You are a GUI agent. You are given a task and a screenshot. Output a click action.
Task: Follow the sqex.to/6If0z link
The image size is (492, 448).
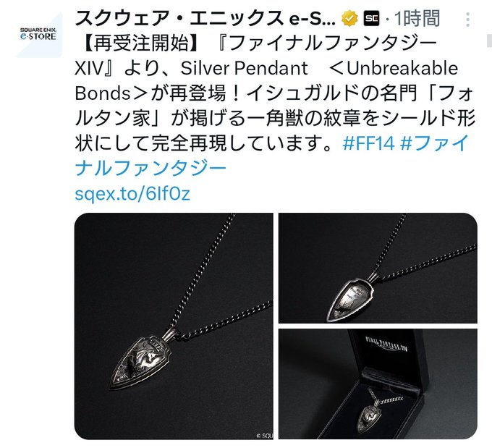(132, 194)
